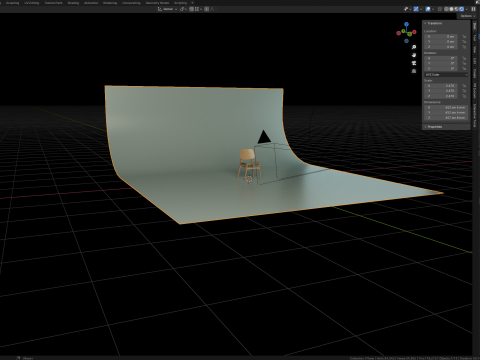The image size is (480, 360).
Task: Toggle proportional editing button
Action: (207, 9)
